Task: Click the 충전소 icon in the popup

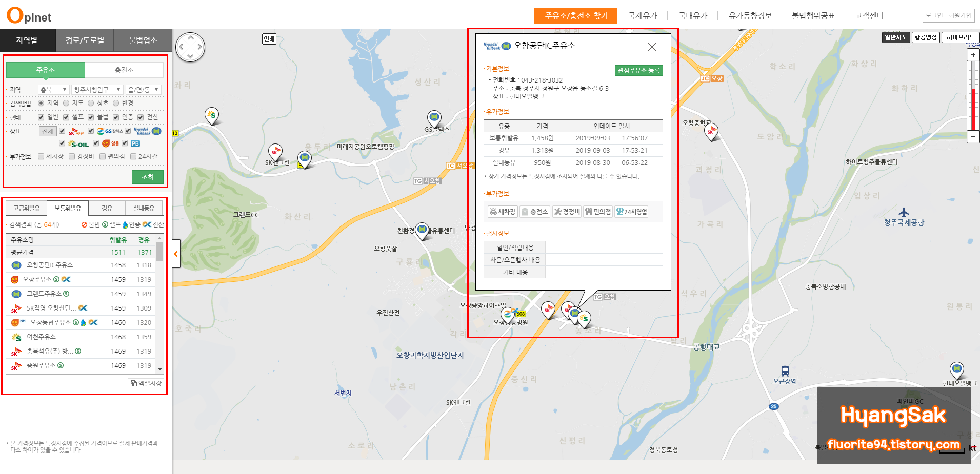Action: pos(534,212)
